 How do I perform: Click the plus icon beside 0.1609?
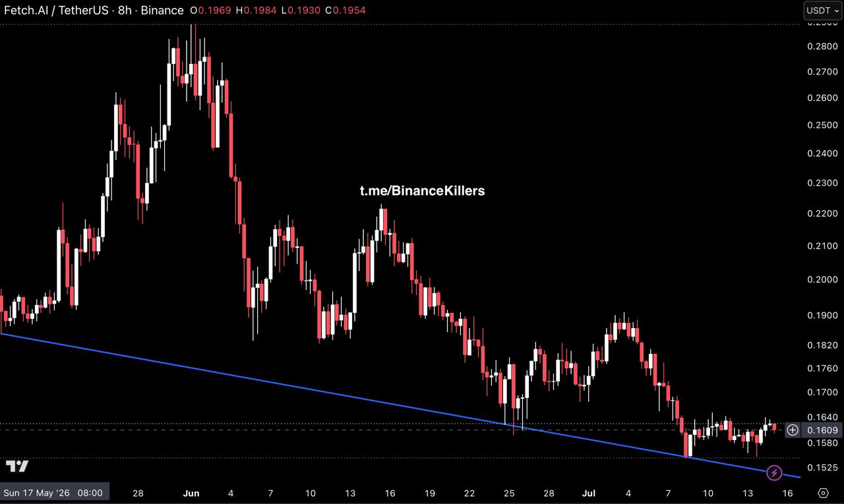coord(793,430)
